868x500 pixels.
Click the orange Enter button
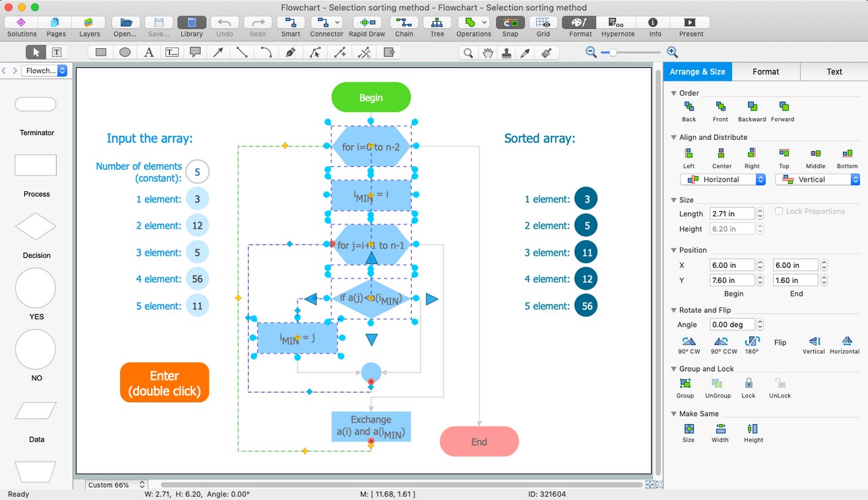[165, 383]
